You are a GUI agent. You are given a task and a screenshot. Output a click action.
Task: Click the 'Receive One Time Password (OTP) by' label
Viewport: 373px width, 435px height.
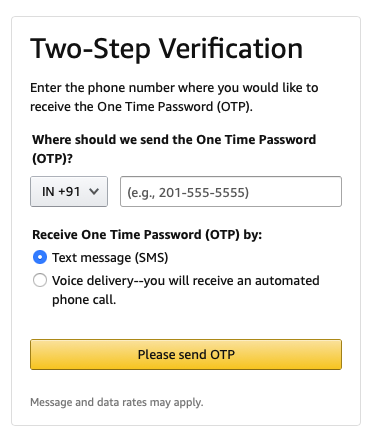(147, 235)
